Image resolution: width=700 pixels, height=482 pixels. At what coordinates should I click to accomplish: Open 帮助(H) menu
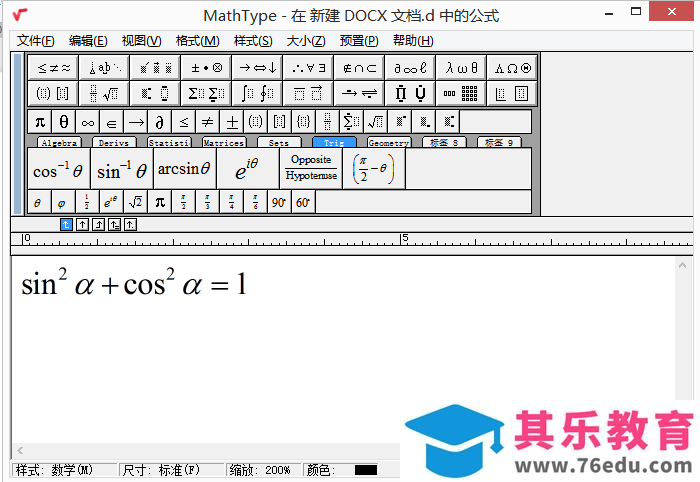tap(413, 41)
